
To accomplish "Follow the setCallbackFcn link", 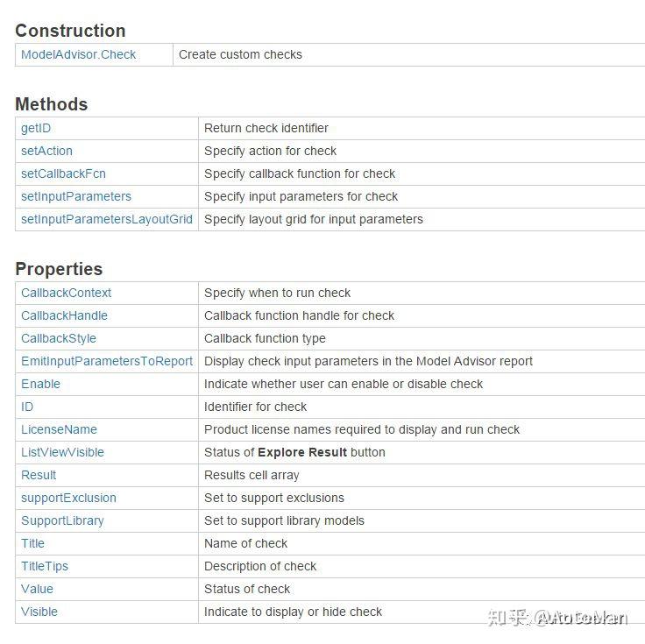I will click(x=63, y=173).
